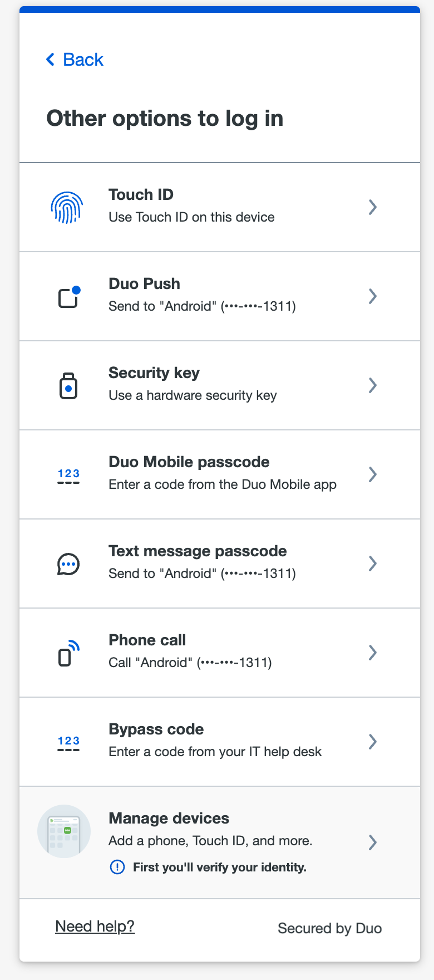Expand the Security key chevron
The height and width of the screenshot is (980, 434).
click(x=373, y=385)
